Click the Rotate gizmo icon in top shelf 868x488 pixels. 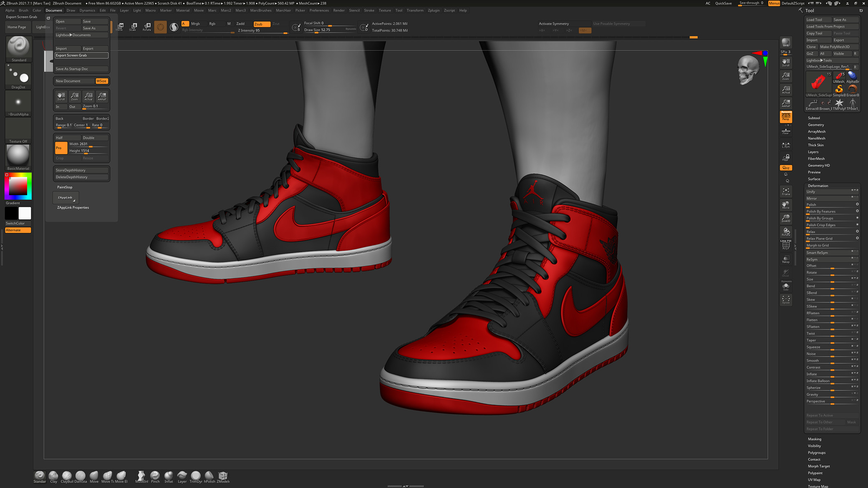coord(147,27)
